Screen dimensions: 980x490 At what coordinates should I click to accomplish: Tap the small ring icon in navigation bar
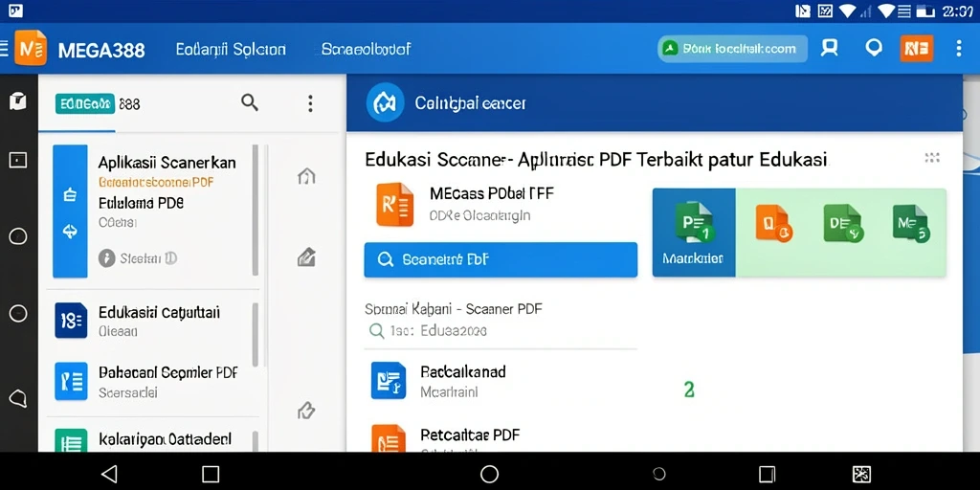[658, 474]
